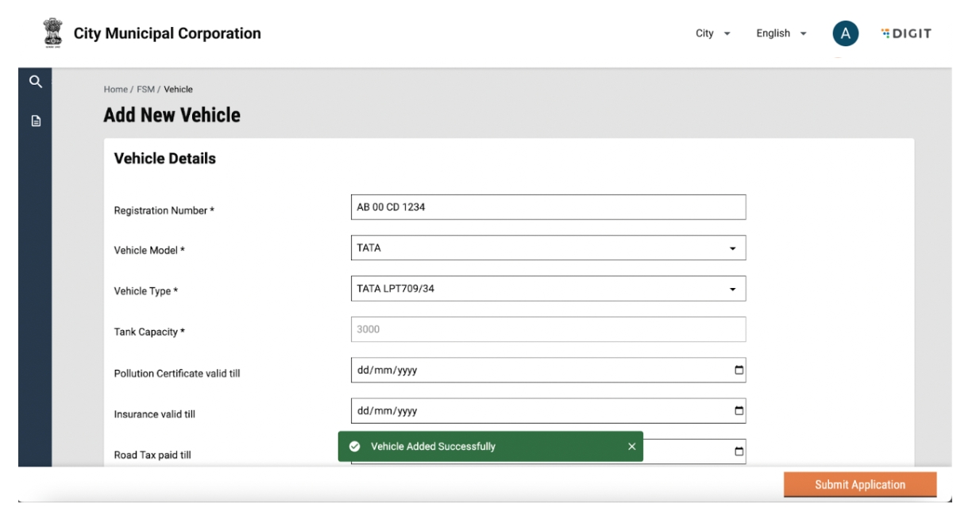Open Insurance valid till calendar icon
Image resolution: width=980 pixels, height=515 pixels.
739,410
